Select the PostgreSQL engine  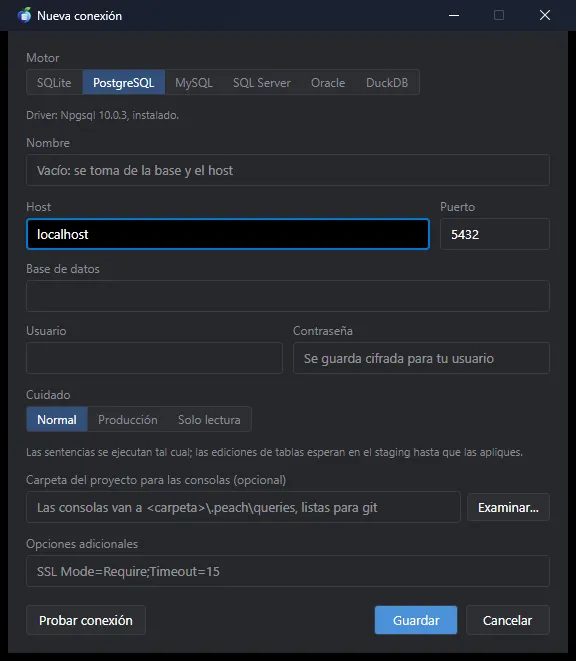click(124, 82)
